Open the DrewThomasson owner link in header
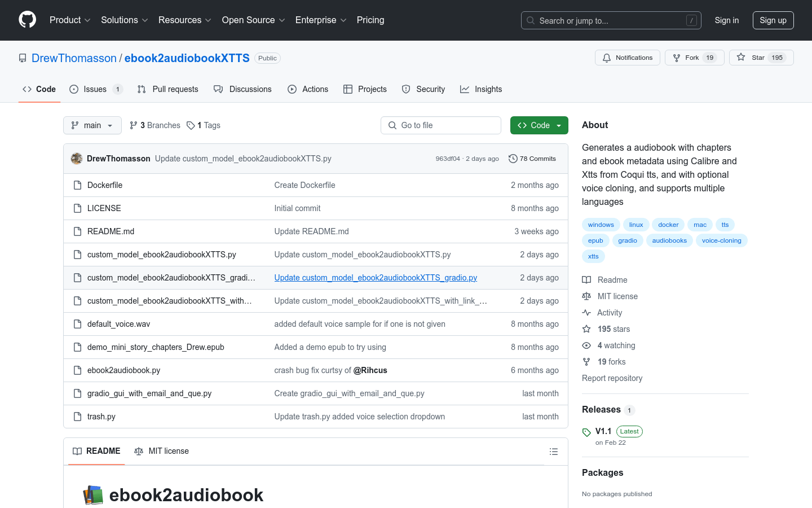The height and width of the screenshot is (508, 812). [74, 58]
